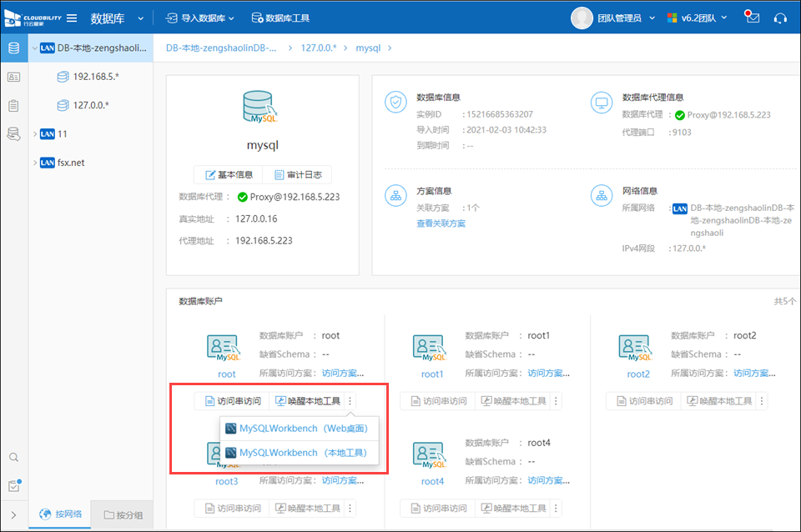Viewport: 801px width, 532px height.
Task: Expand the fsx.net network node
Action: pos(34,163)
